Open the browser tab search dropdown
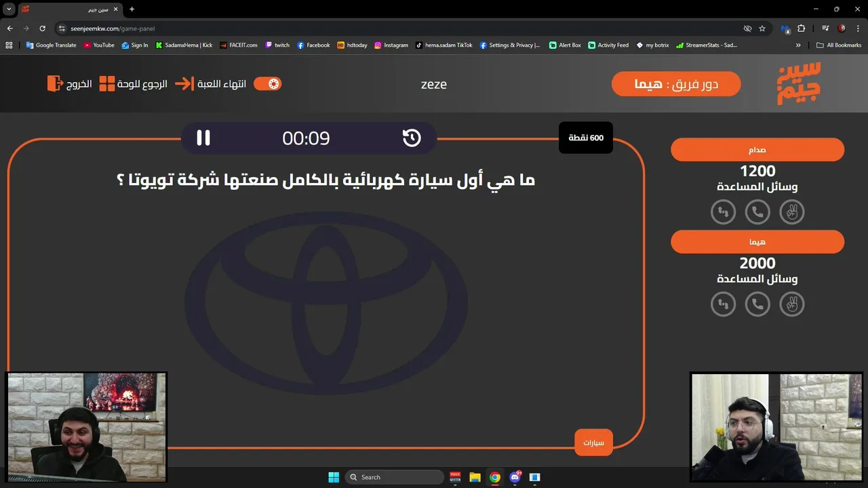Screen dimensions: 868x488 tap(9, 9)
